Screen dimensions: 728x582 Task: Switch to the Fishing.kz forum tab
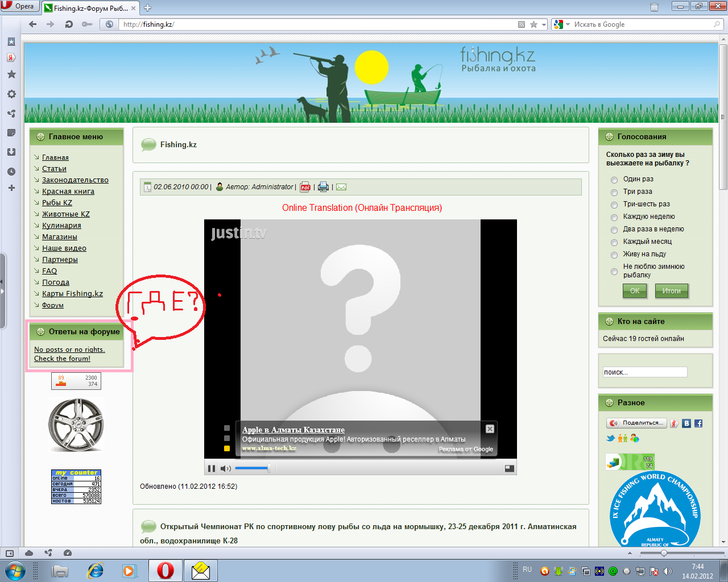pyautogui.click(x=90, y=8)
